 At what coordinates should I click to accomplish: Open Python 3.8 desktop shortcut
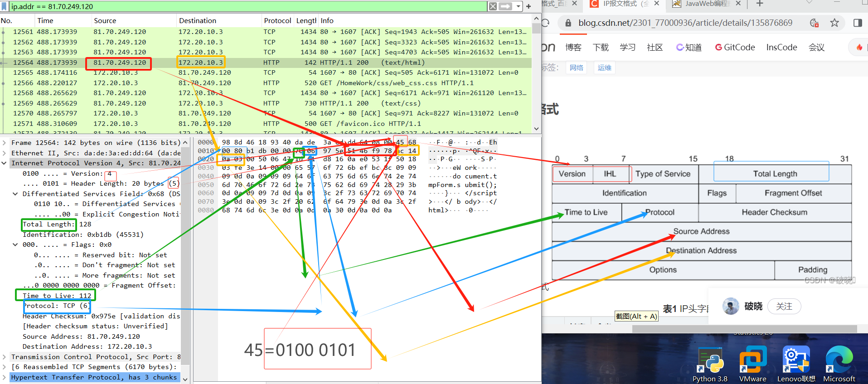coord(710,365)
